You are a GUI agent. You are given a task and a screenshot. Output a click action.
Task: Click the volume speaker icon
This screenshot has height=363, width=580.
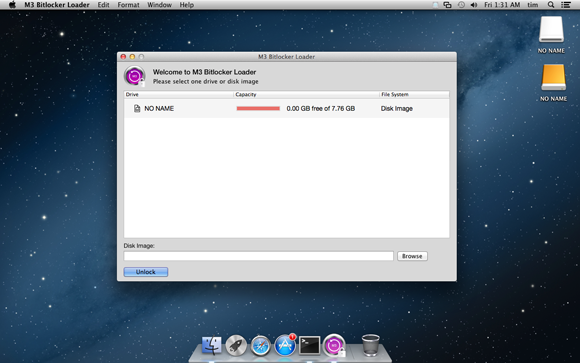point(473,5)
